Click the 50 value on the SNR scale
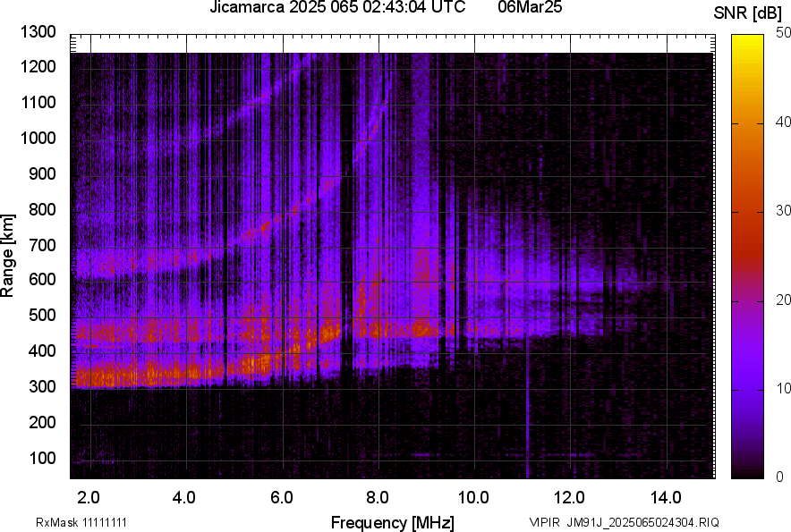The height and width of the screenshot is (532, 791). coord(784,33)
